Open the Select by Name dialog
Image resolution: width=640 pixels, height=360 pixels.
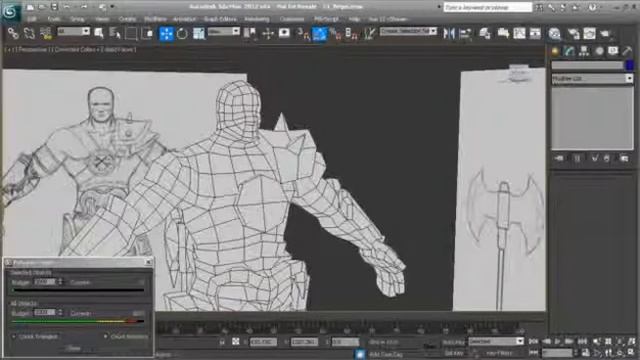pyautogui.click(x=116, y=33)
